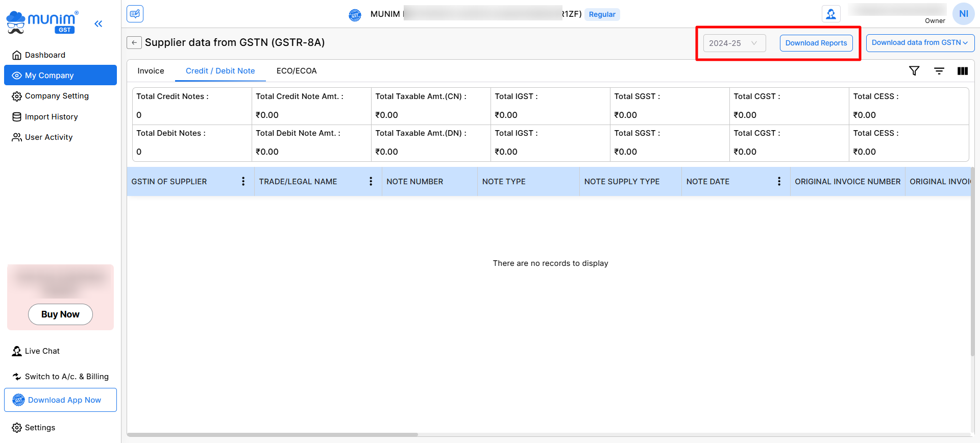Collapse the sidebar with double-chevron icon
The width and height of the screenshot is (980, 443).
[x=99, y=23]
